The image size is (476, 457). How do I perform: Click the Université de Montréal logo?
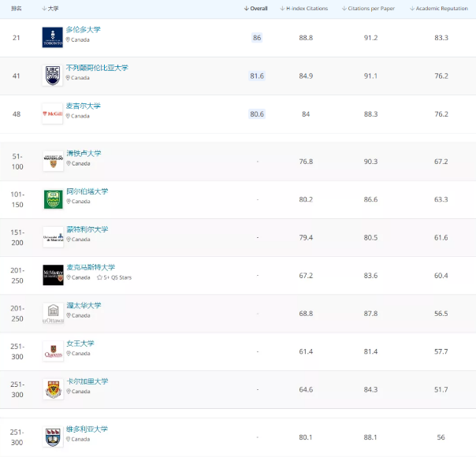(53, 237)
